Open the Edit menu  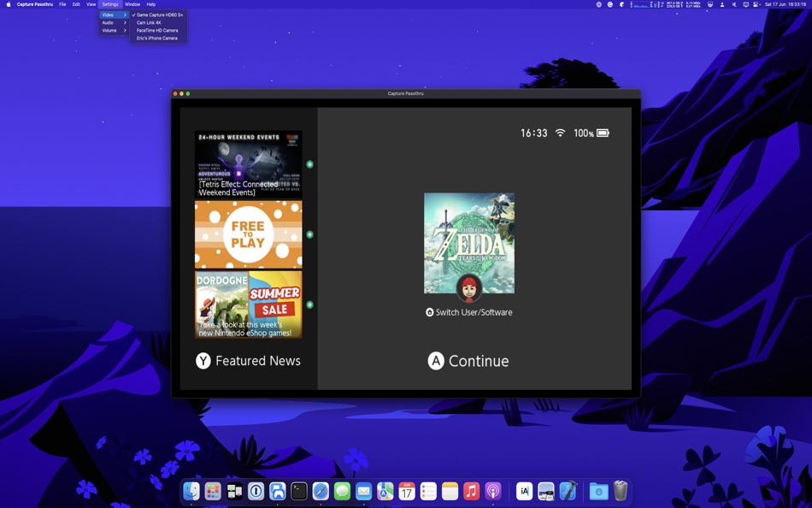(x=76, y=4)
